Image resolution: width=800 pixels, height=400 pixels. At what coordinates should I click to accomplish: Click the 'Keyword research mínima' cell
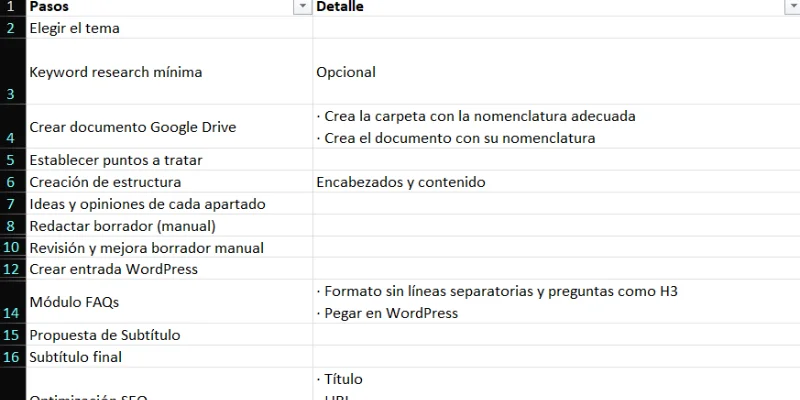coord(169,71)
